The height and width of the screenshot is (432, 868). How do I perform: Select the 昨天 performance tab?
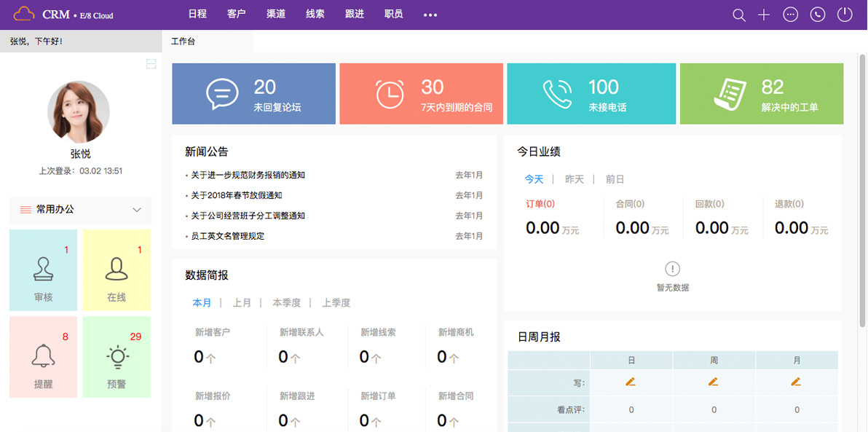point(575,179)
